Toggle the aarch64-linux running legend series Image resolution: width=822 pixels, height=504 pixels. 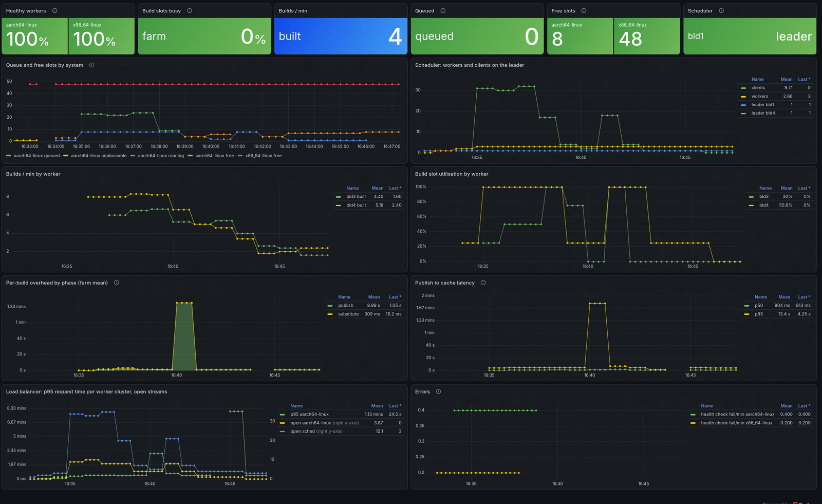(x=161, y=156)
